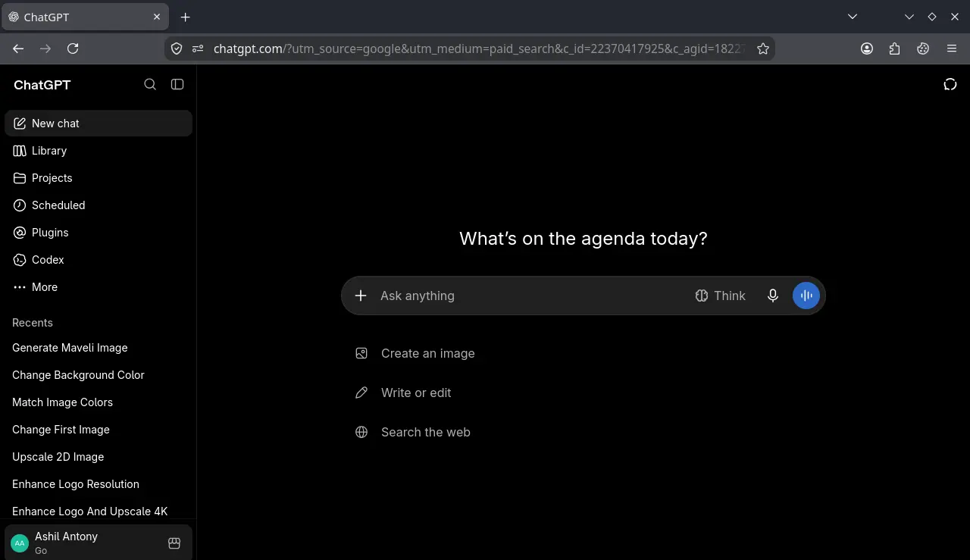Open Scheduled in the sidebar
The width and height of the screenshot is (970, 560).
pos(99,205)
